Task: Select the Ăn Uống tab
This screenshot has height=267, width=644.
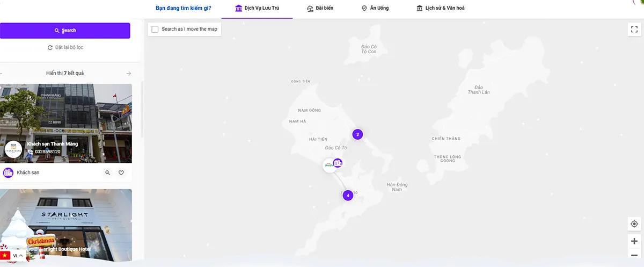Action: click(x=375, y=8)
